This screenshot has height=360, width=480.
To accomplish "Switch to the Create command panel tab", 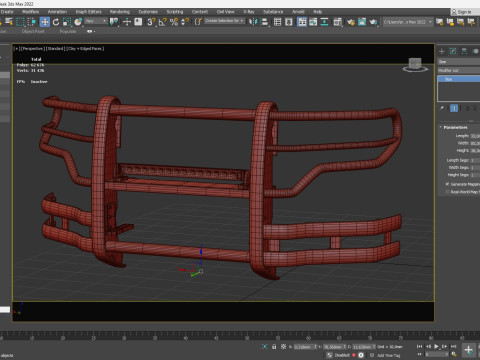I will pos(442,51).
